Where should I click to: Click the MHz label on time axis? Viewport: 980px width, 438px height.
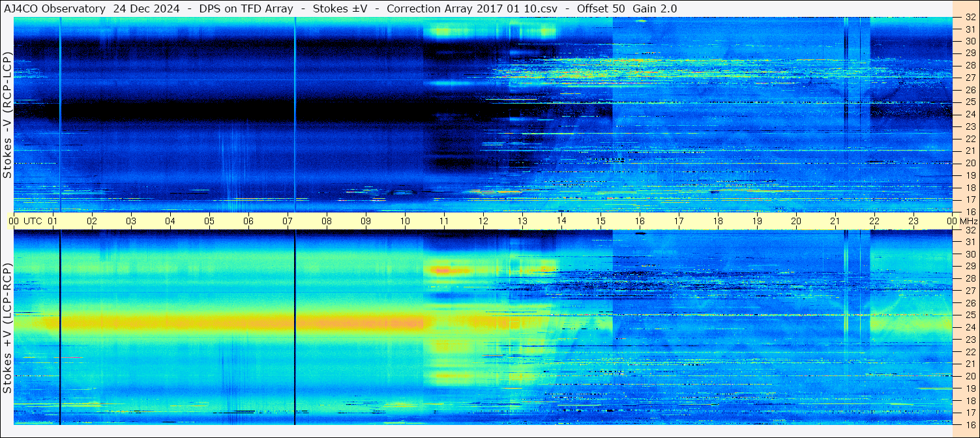(x=968, y=221)
